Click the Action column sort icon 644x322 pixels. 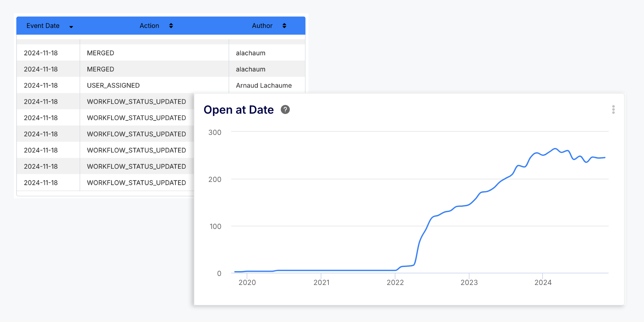tap(171, 26)
